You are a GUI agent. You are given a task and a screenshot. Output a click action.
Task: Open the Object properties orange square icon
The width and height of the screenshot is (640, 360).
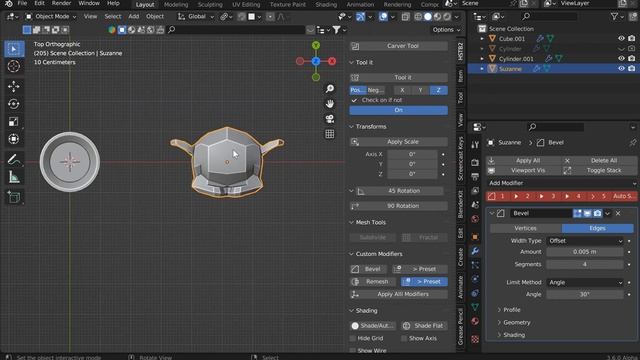click(475, 237)
